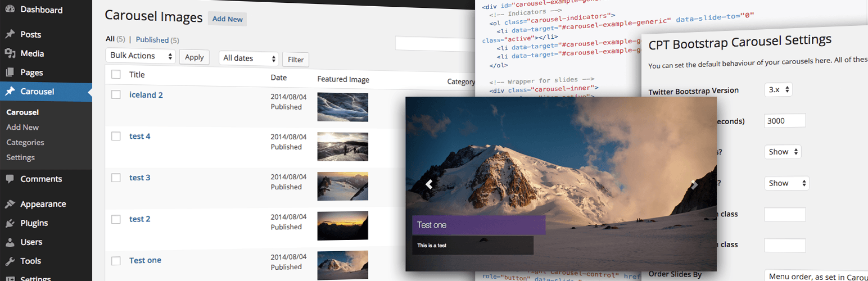Open the first Show dropdown in settings
Viewport: 868px width, 281px height.
point(783,152)
